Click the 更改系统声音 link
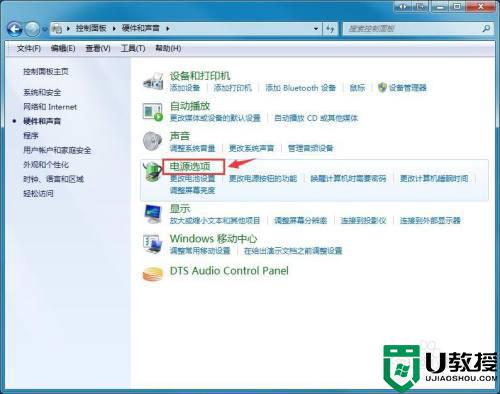Viewport: 500px width, 394px height. (251, 148)
